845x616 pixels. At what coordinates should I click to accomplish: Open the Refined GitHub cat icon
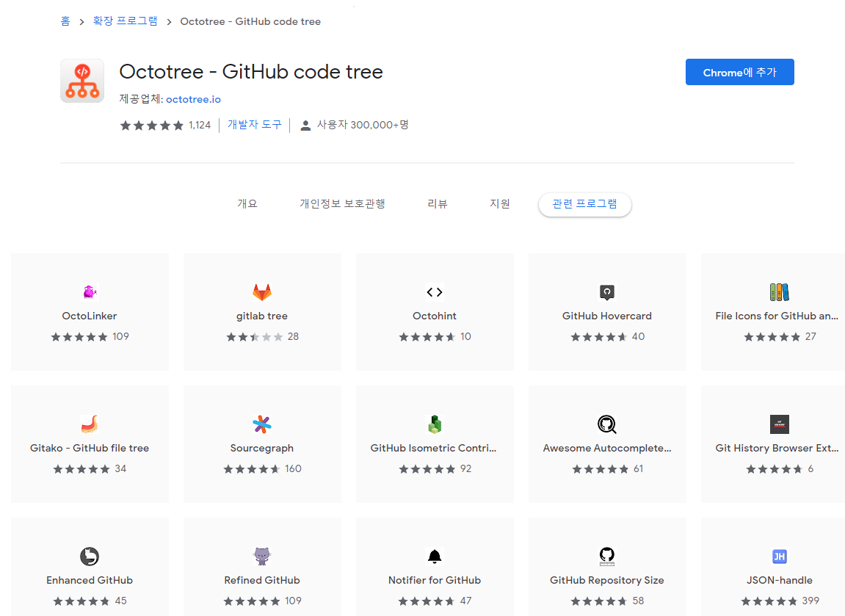click(x=262, y=557)
